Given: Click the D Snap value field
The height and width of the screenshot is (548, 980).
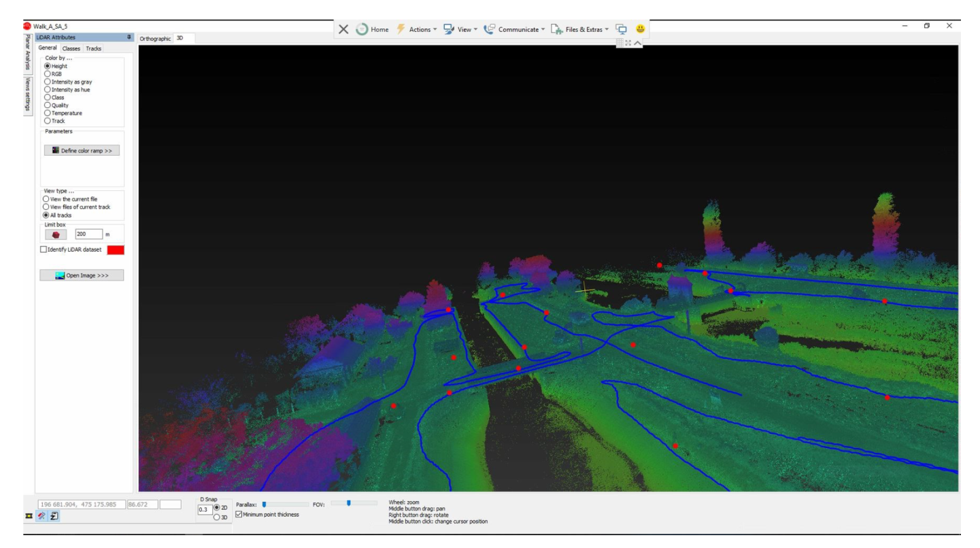Looking at the screenshot, I should click(x=205, y=509).
